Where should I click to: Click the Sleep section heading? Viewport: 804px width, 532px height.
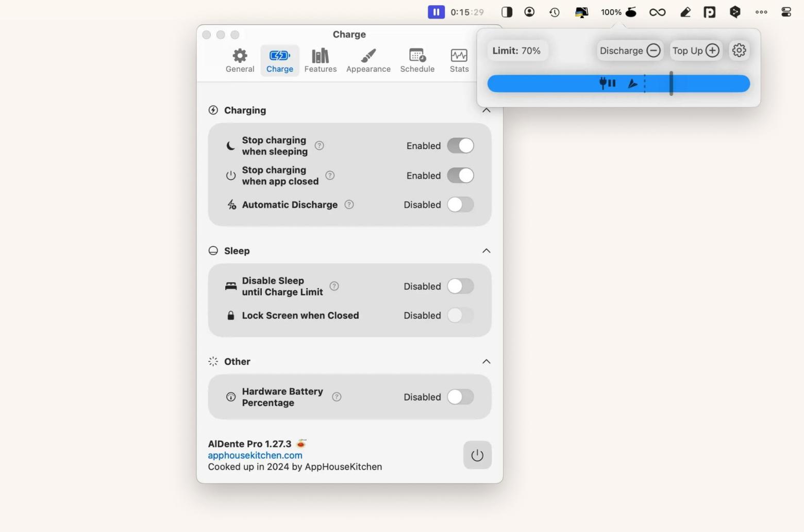click(237, 251)
